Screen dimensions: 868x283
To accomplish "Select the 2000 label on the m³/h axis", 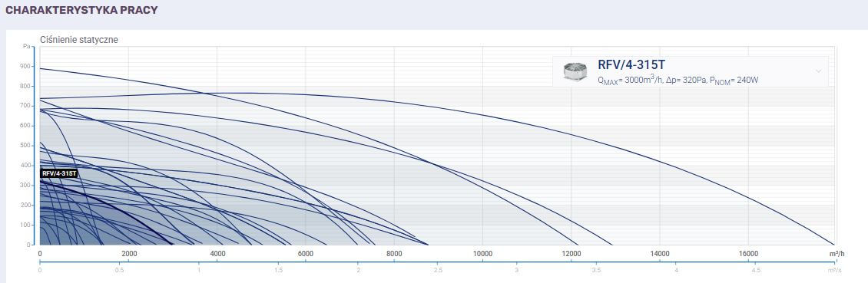I will [129, 254].
